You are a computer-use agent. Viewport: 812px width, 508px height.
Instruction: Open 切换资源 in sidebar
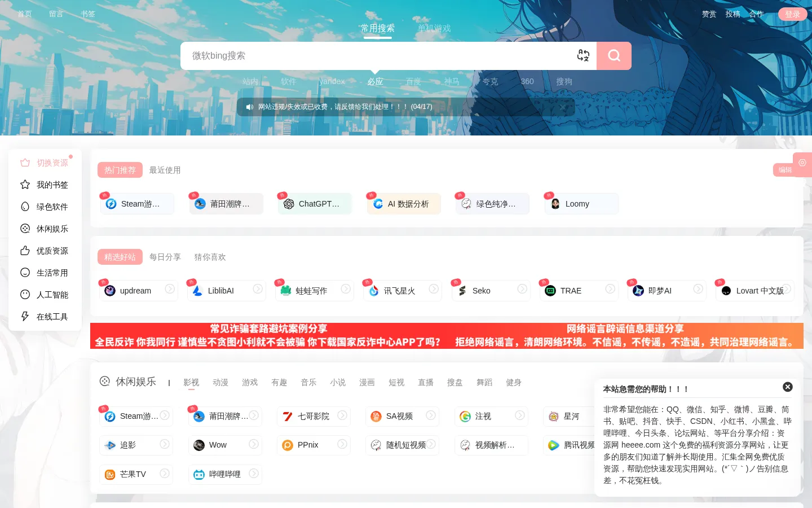pos(45,163)
